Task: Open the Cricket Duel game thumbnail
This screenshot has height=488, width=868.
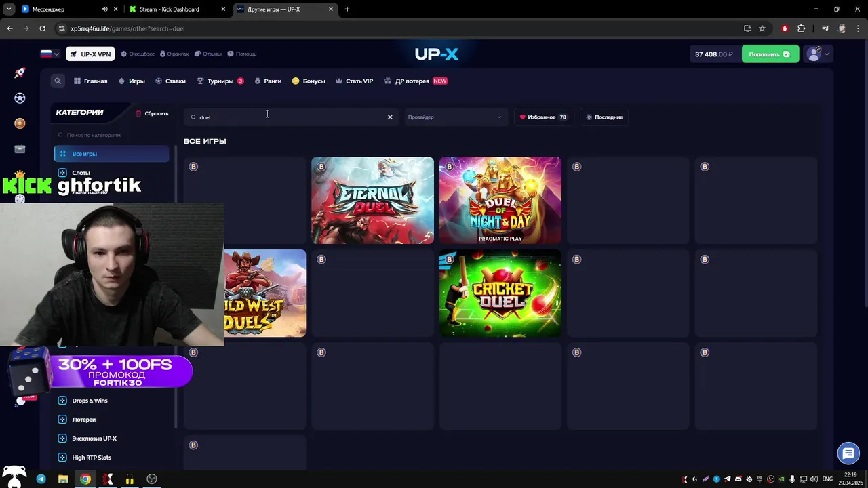Action: pos(500,293)
